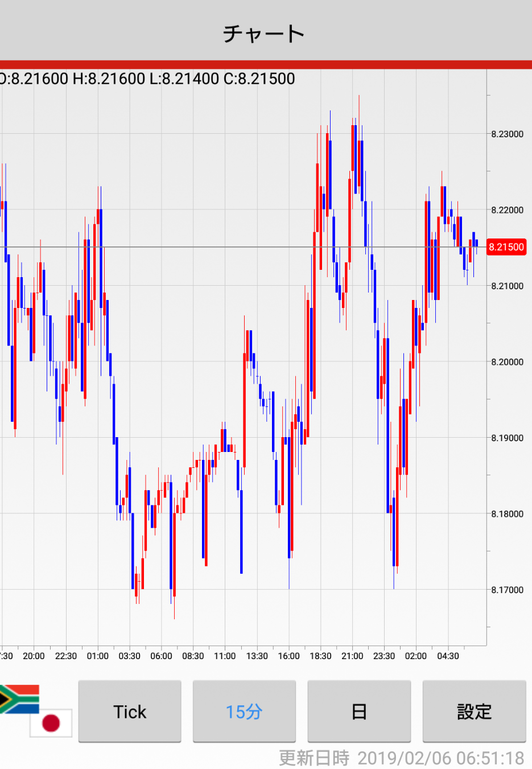Switch to the 日 daily timeframe
The image size is (532, 769).
(x=359, y=712)
